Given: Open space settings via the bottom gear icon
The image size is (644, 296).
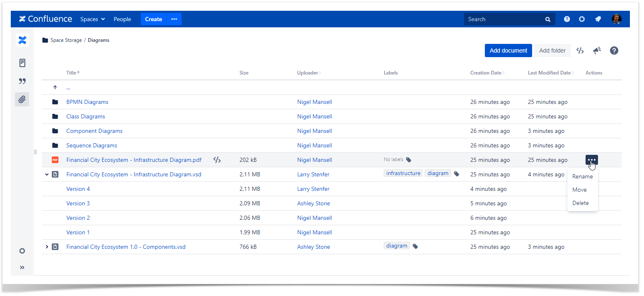Looking at the screenshot, I should (x=22, y=251).
